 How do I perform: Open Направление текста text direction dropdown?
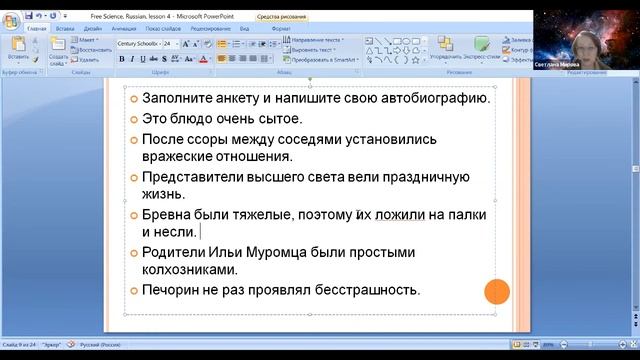point(313,40)
